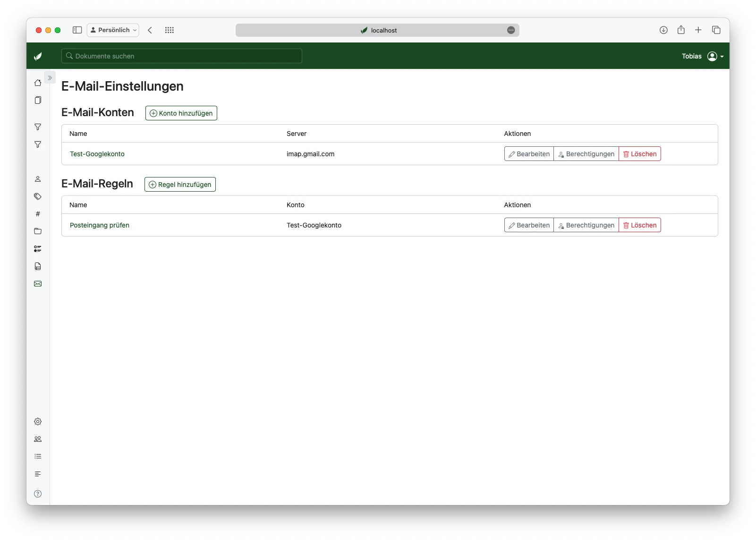Open the help question mark icon
This screenshot has height=540, width=756.
[x=38, y=494]
